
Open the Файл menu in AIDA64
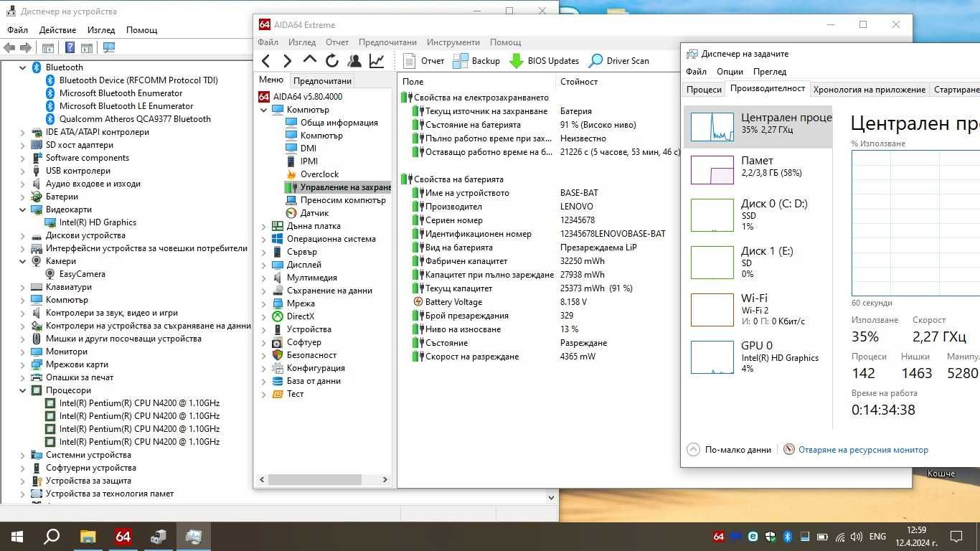tap(268, 42)
